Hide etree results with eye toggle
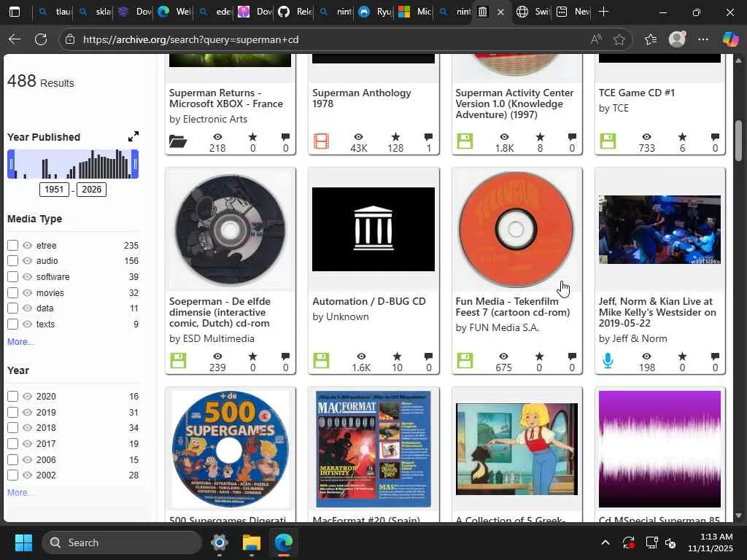 [x=28, y=245]
